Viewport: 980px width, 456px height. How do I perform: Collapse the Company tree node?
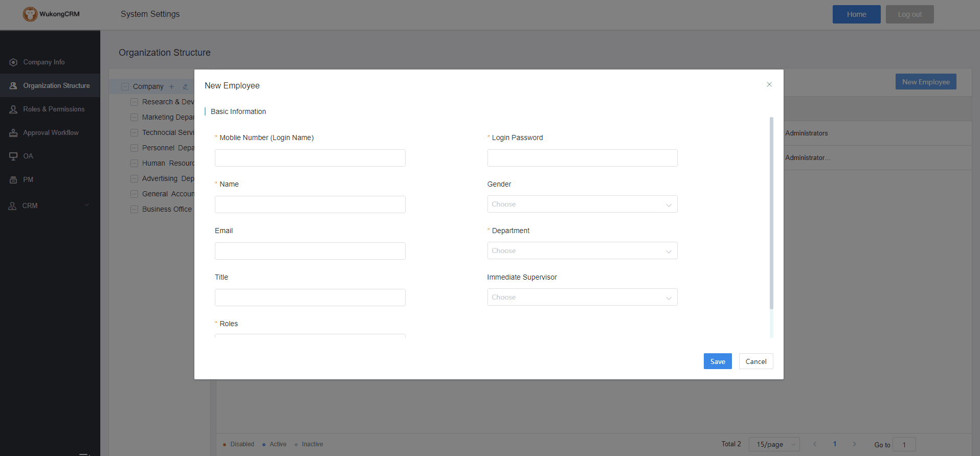[x=125, y=86]
